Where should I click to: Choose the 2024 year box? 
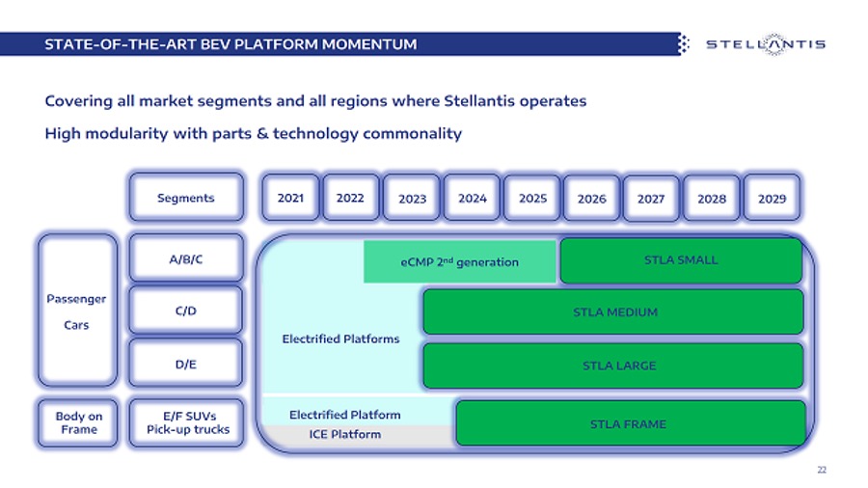click(x=472, y=198)
